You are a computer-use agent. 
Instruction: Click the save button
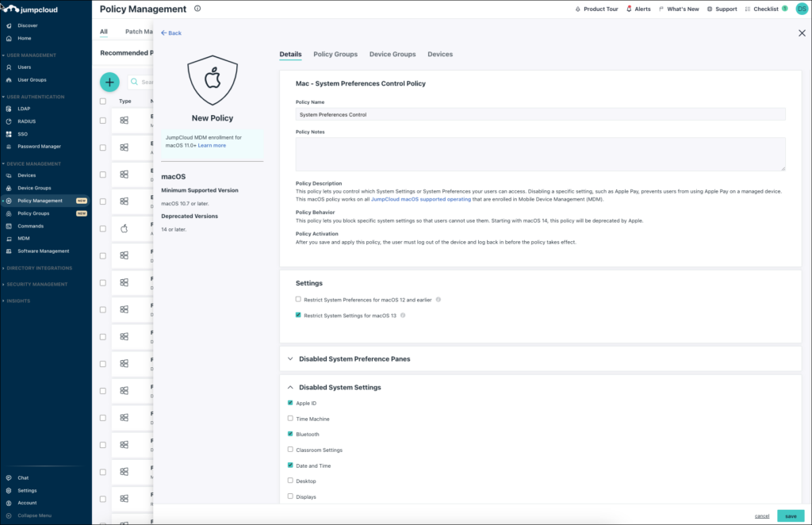790,515
